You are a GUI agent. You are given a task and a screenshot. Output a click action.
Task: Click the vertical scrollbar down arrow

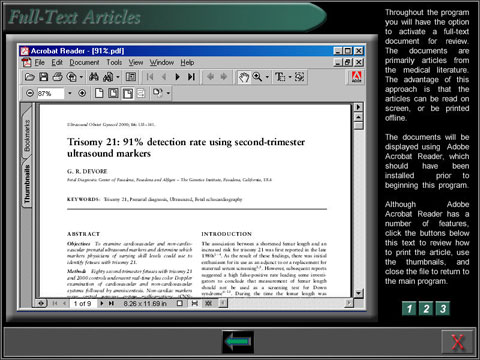358,293
